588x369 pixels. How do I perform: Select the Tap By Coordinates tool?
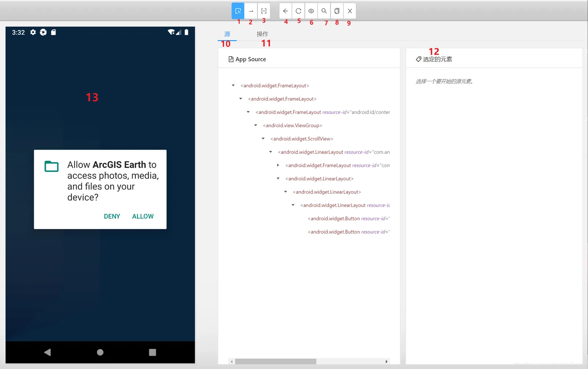click(x=264, y=11)
